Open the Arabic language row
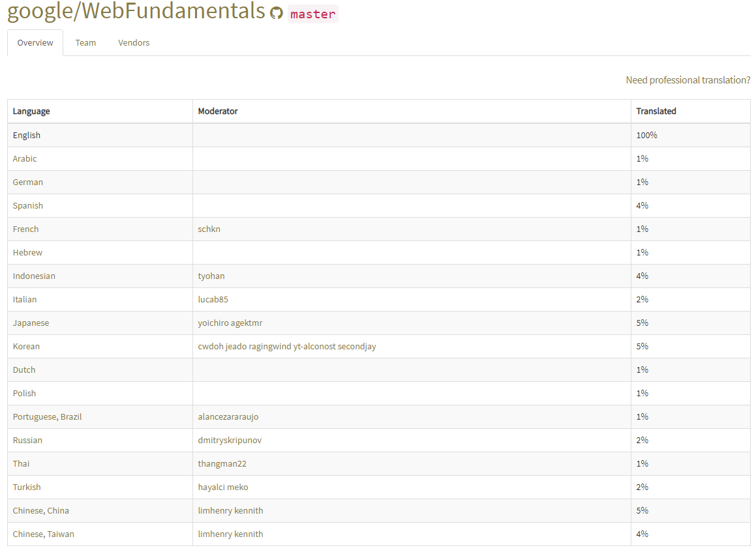The width and height of the screenshot is (756, 552). [25, 159]
